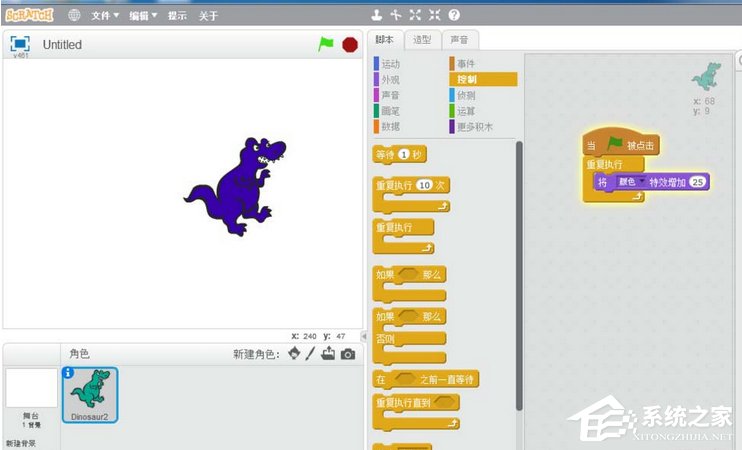Click the Untitled project title
742x450 pixels.
coord(62,44)
